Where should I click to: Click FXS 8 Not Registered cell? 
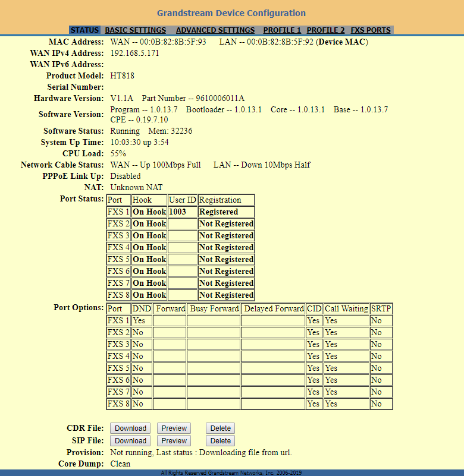tap(226, 295)
